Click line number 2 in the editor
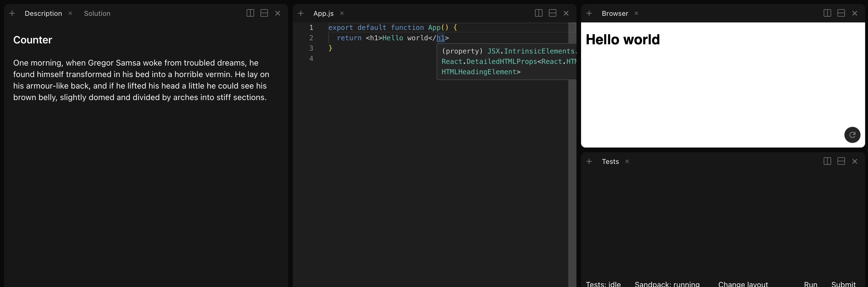 click(x=311, y=38)
